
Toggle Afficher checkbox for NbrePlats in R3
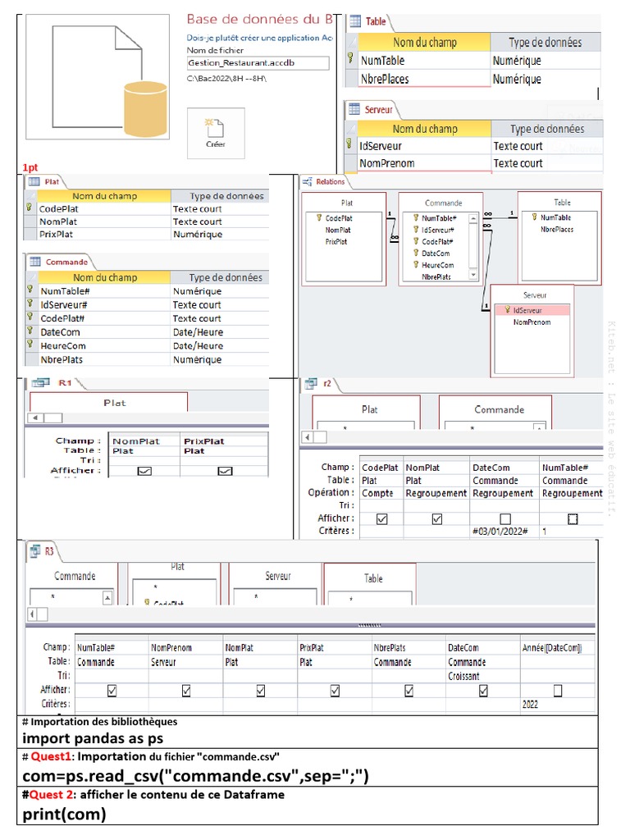(409, 691)
